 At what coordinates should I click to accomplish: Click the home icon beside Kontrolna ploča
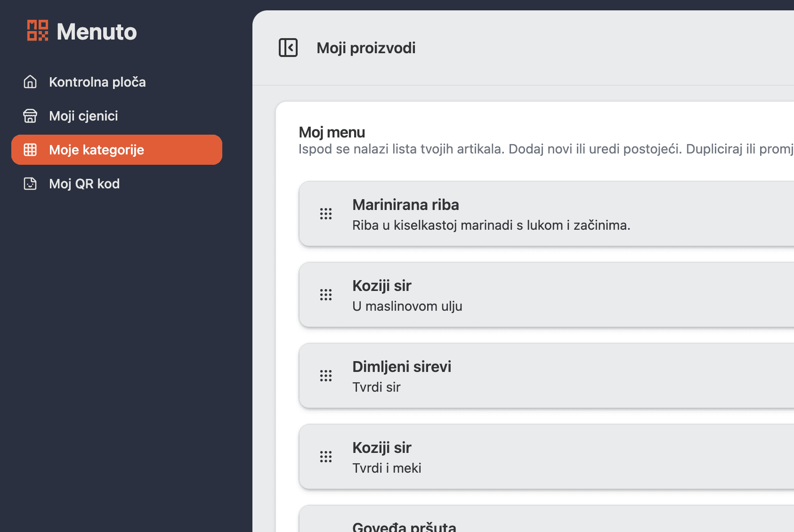click(x=30, y=82)
